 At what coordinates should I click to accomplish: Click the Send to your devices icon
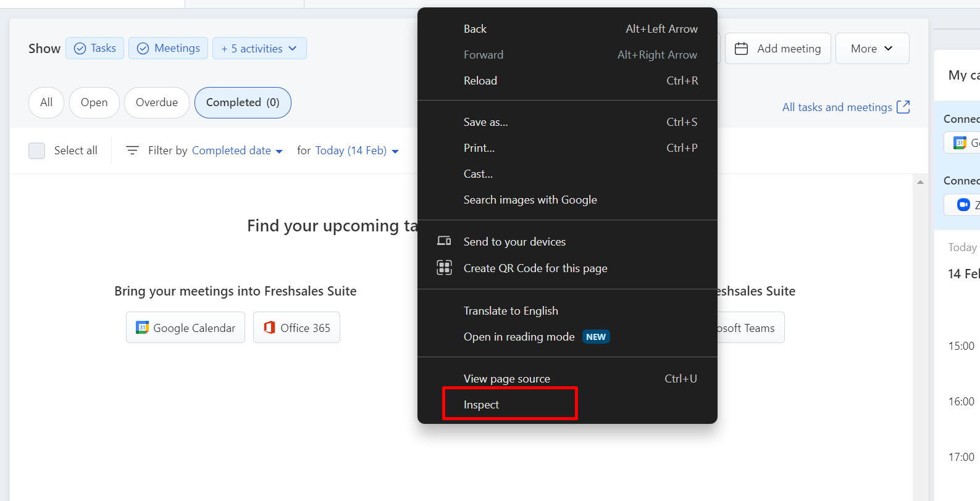[444, 241]
